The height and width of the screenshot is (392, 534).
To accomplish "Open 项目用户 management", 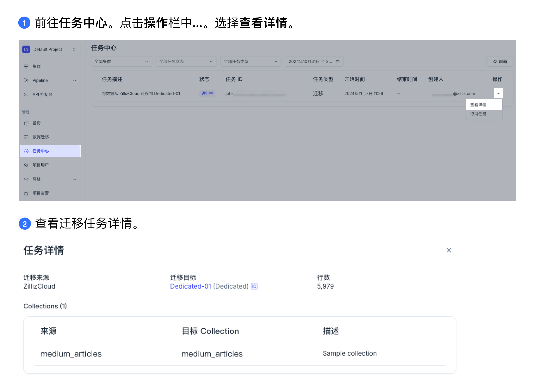I will [40, 165].
